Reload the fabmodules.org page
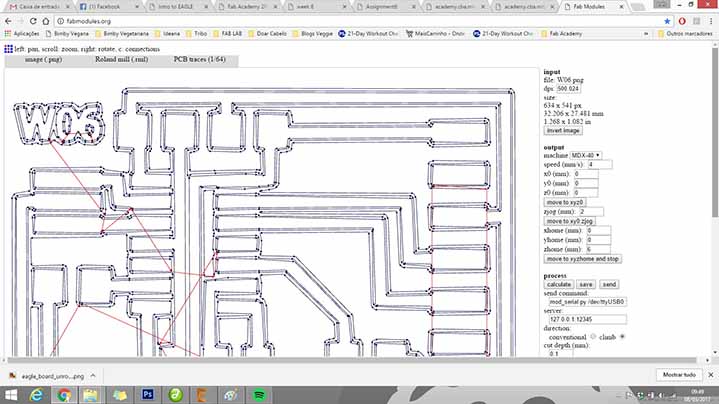This screenshot has height=404, width=719. coord(33,21)
